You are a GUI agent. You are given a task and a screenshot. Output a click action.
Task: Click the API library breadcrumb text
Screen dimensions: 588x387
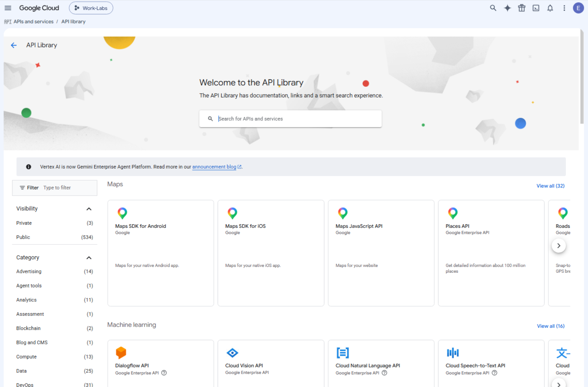point(73,22)
